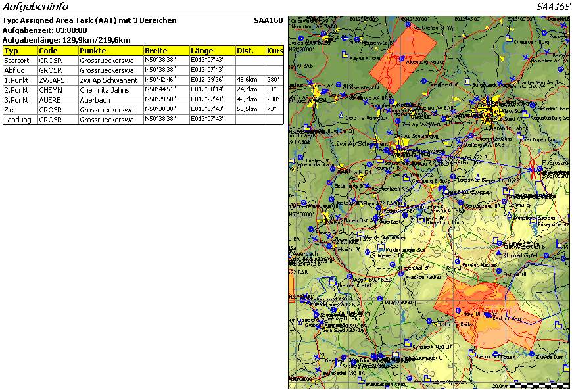Image resolution: width=572 pixels, height=392 pixels.
Task: Click the 3.Punkt row label
Action: (x=16, y=100)
